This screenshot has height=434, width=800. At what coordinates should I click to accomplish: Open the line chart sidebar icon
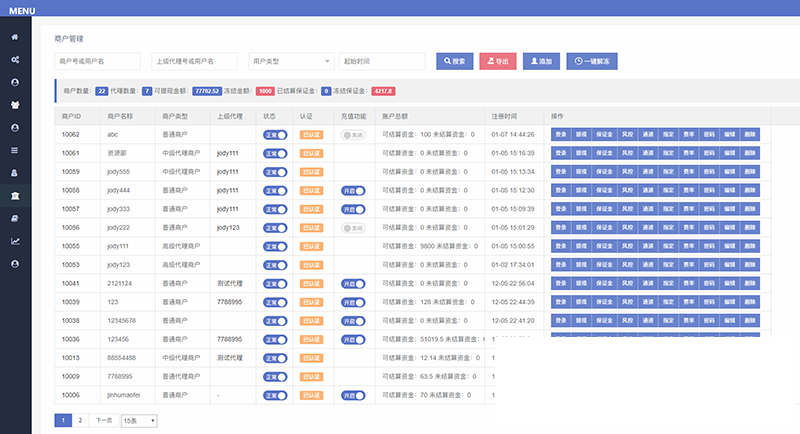click(15, 241)
